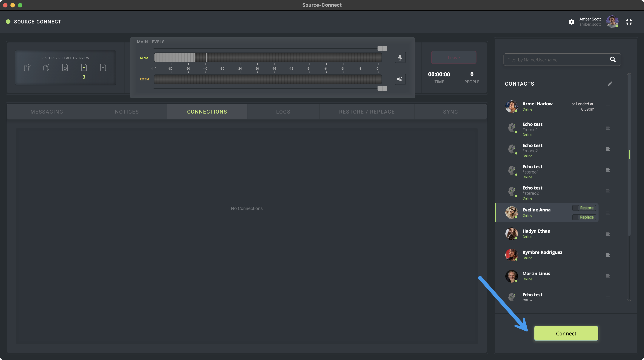Open the LOGS tab
644x360 pixels.
pyautogui.click(x=283, y=112)
